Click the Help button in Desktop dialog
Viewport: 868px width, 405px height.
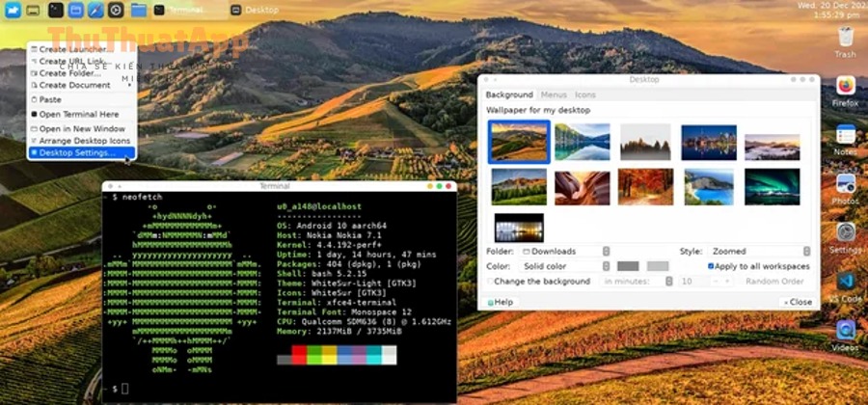[x=501, y=302]
